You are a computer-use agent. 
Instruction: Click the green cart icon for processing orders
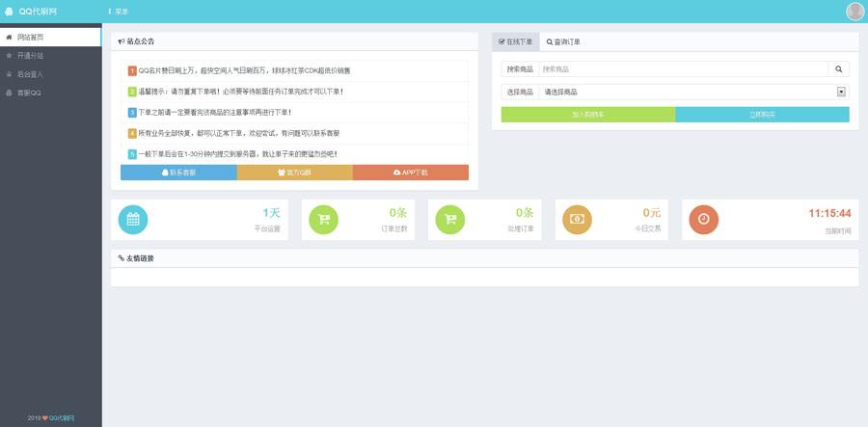click(x=449, y=220)
